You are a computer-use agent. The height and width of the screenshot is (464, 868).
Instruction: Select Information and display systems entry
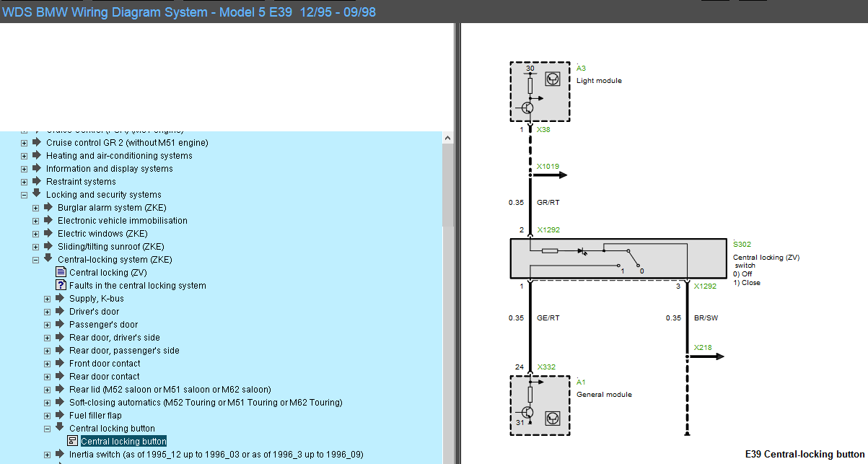click(110, 169)
